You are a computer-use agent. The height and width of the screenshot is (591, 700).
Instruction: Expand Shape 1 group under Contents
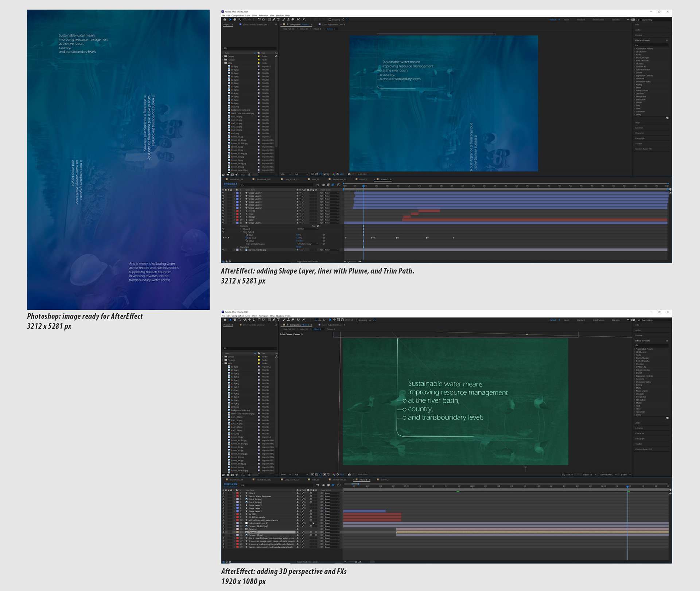[x=241, y=229]
